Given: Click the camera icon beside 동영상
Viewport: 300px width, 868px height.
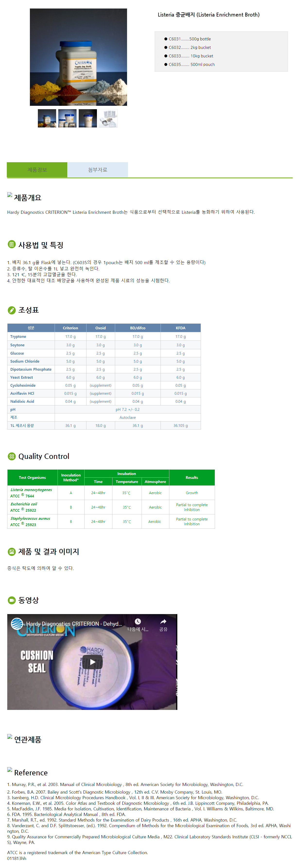Looking at the screenshot, I should [12, 600].
